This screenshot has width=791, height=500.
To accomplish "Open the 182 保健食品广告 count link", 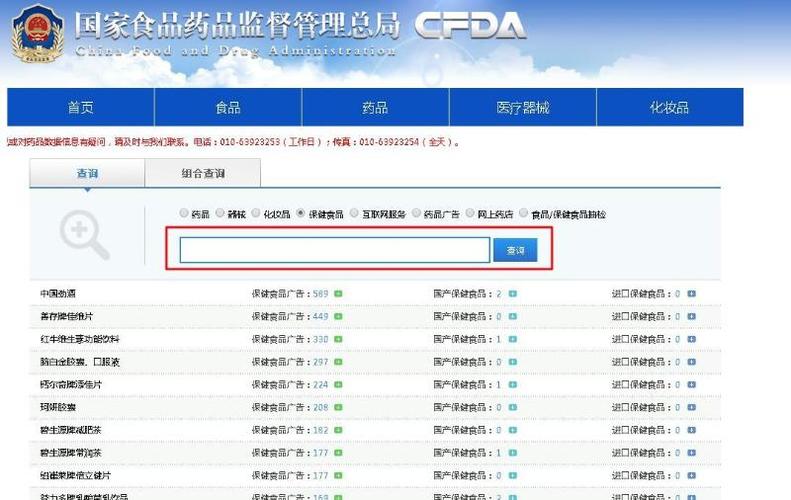I will pyautogui.click(x=320, y=430).
